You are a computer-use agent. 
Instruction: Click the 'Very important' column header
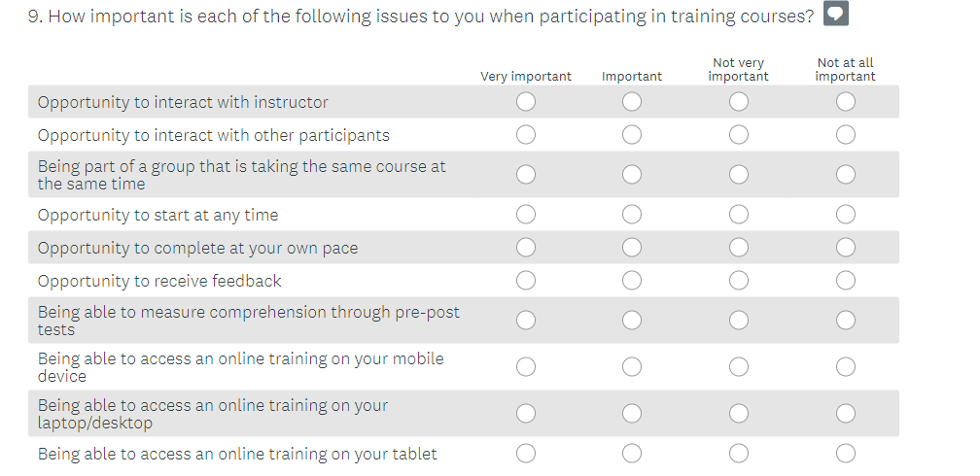526,77
